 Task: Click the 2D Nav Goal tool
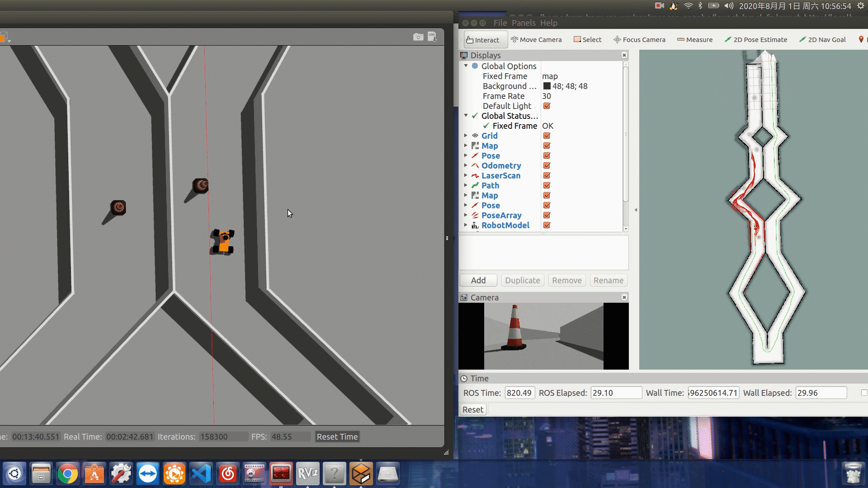(x=822, y=40)
